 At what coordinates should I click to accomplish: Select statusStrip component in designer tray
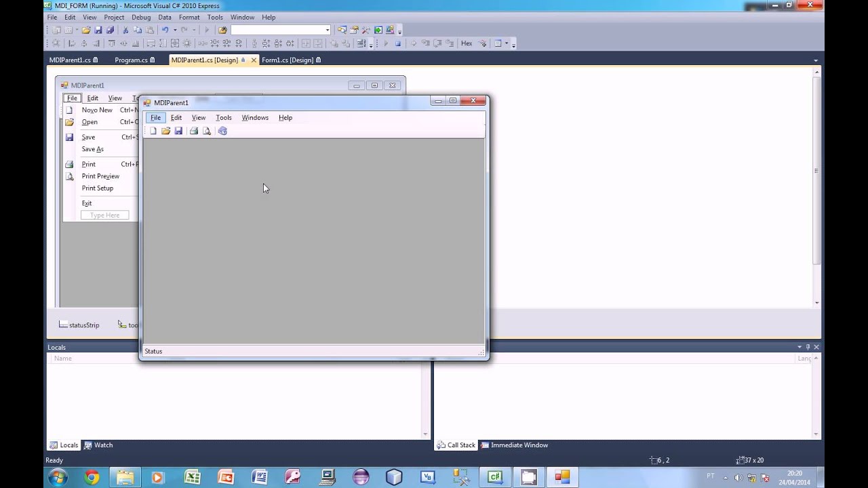pos(79,325)
